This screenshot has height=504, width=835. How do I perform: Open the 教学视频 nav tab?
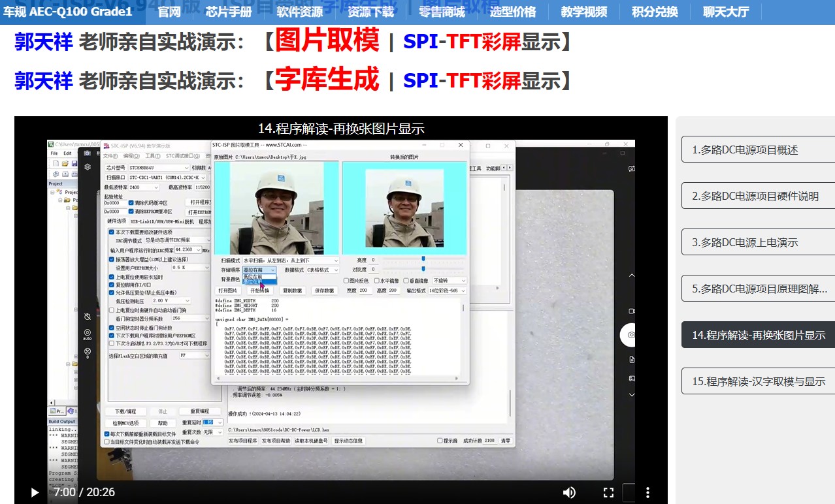[x=584, y=12]
